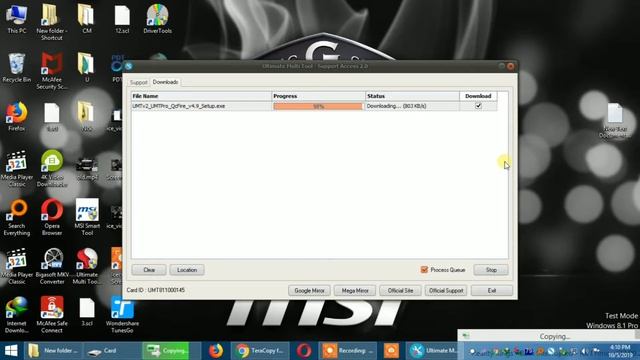The height and width of the screenshot is (360, 640).
Task: Open Search Everything desktop icon
Action: pos(17,218)
